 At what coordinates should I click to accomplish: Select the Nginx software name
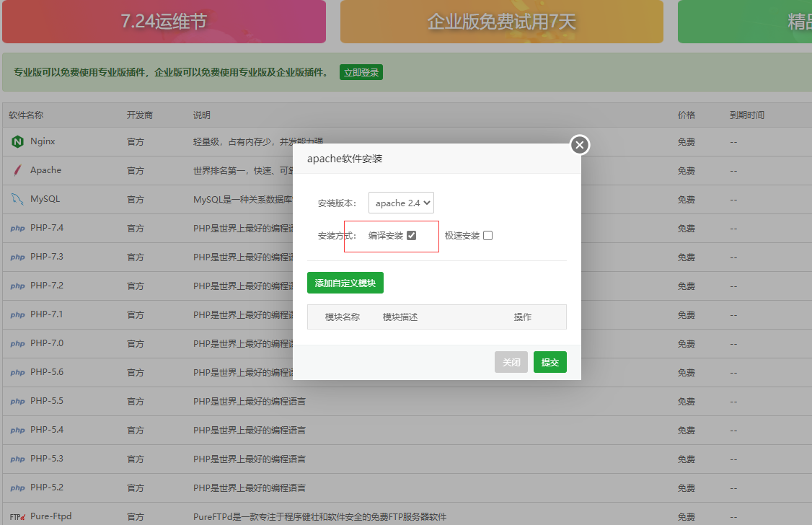pyautogui.click(x=43, y=141)
